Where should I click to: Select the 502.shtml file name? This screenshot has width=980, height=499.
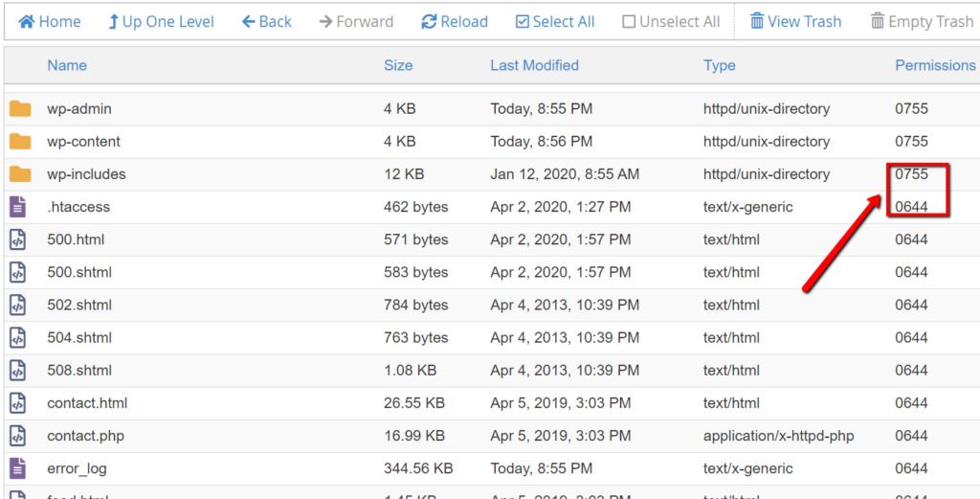79,306
